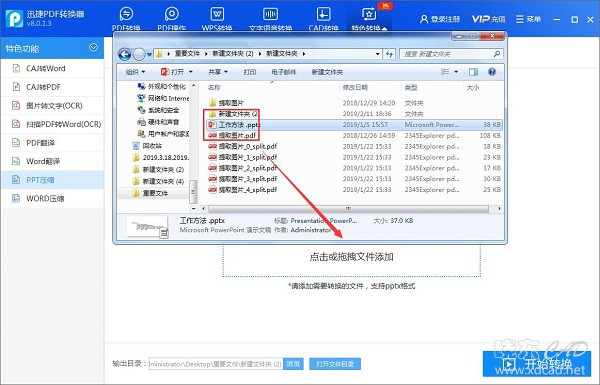Viewport: 600px width, 385px height.
Task: Select PDF翻译 in sidebar
Action: (x=52, y=143)
